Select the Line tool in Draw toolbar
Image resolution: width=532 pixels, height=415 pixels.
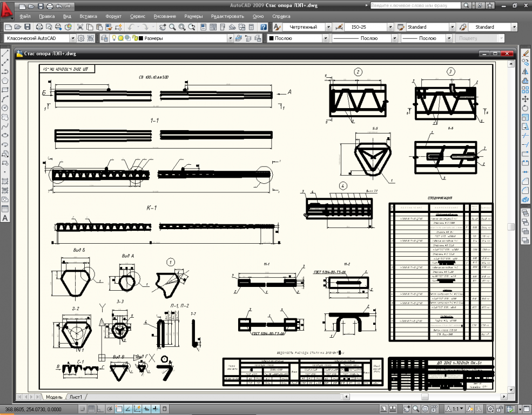coord(5,53)
